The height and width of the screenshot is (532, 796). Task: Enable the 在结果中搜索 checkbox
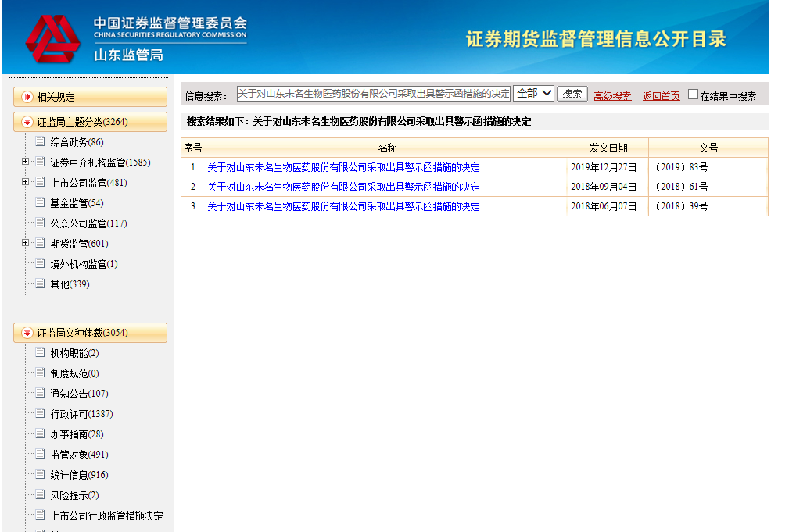(x=693, y=95)
